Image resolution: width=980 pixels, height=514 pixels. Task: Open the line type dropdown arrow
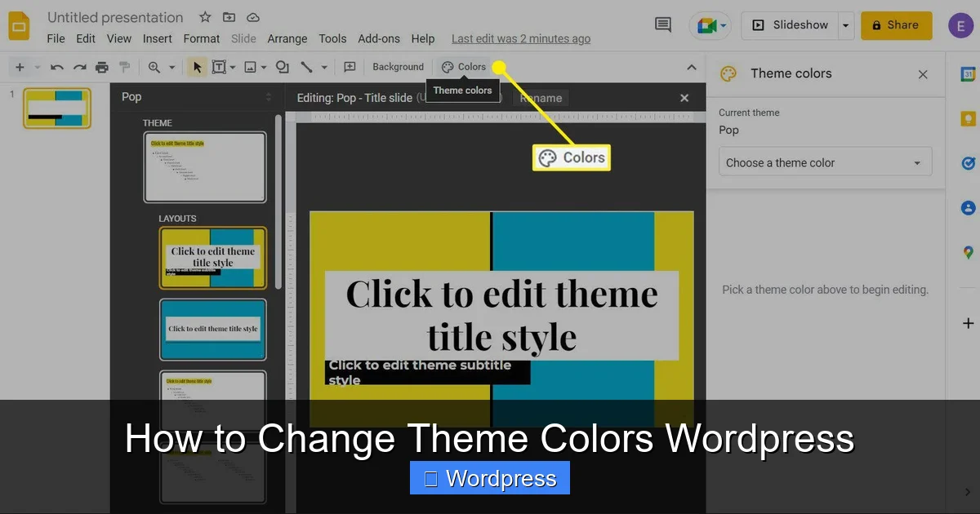(324, 68)
